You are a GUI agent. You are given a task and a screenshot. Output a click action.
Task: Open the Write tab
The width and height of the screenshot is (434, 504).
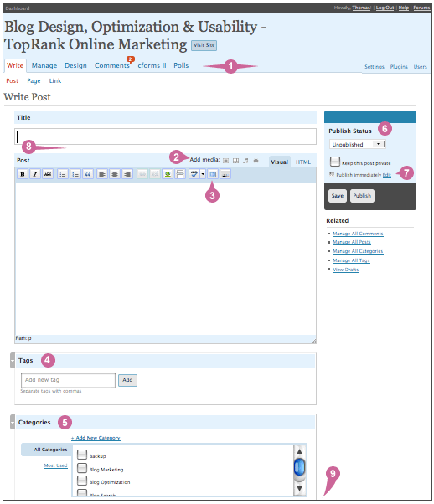(x=15, y=65)
